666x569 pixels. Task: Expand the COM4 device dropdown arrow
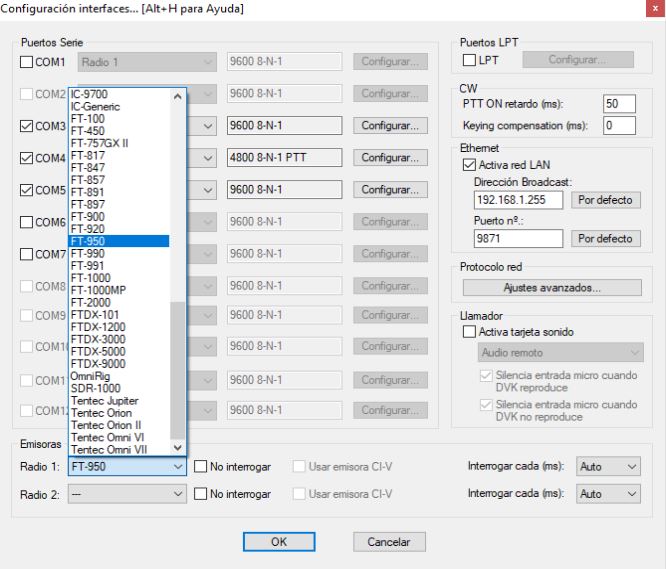(207, 158)
